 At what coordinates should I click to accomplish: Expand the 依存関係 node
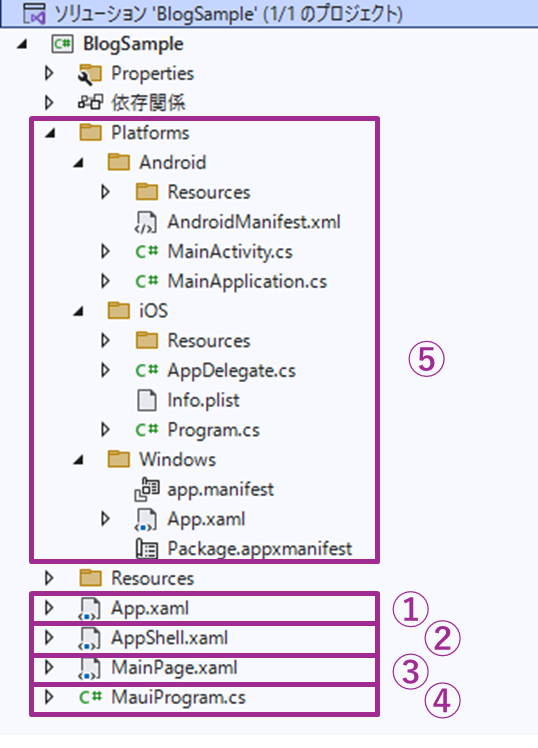[x=49, y=103]
